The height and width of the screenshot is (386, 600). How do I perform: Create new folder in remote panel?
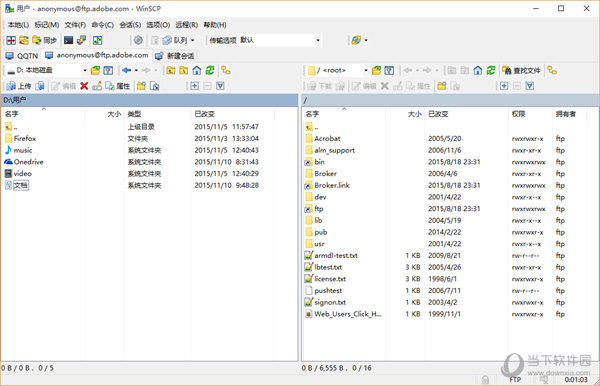pos(442,86)
